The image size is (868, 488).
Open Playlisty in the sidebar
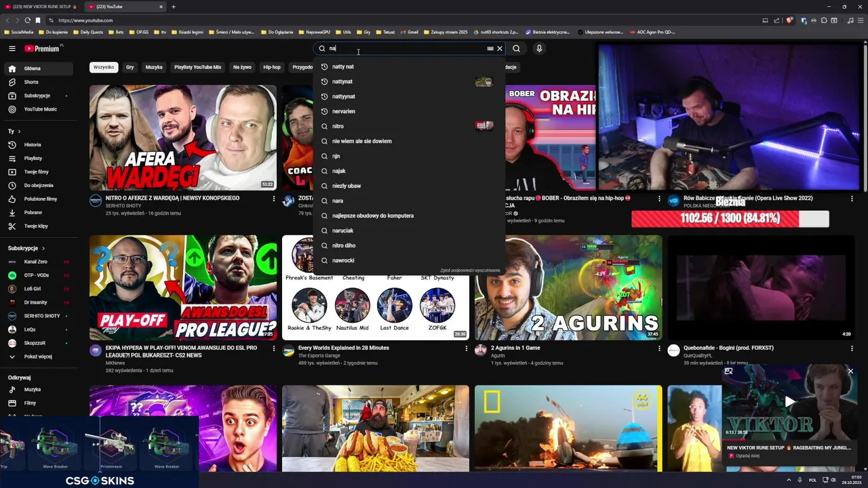39,158
